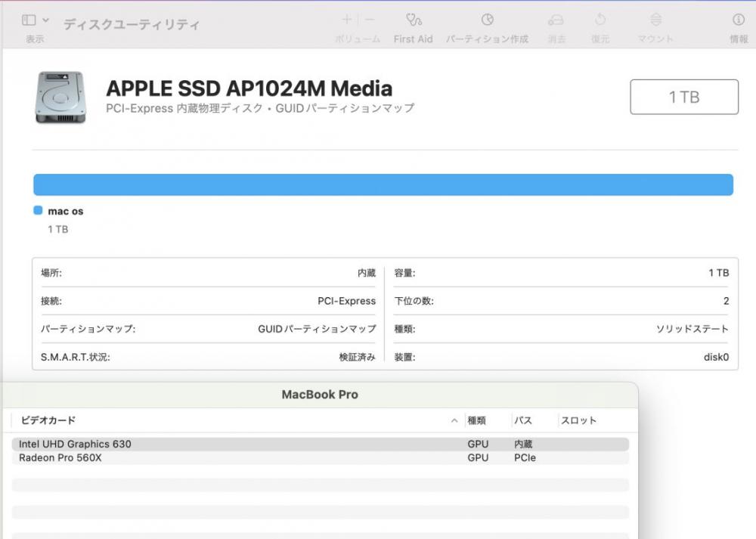Click the remove volume minus icon
The width and height of the screenshot is (756, 539).
[370, 20]
